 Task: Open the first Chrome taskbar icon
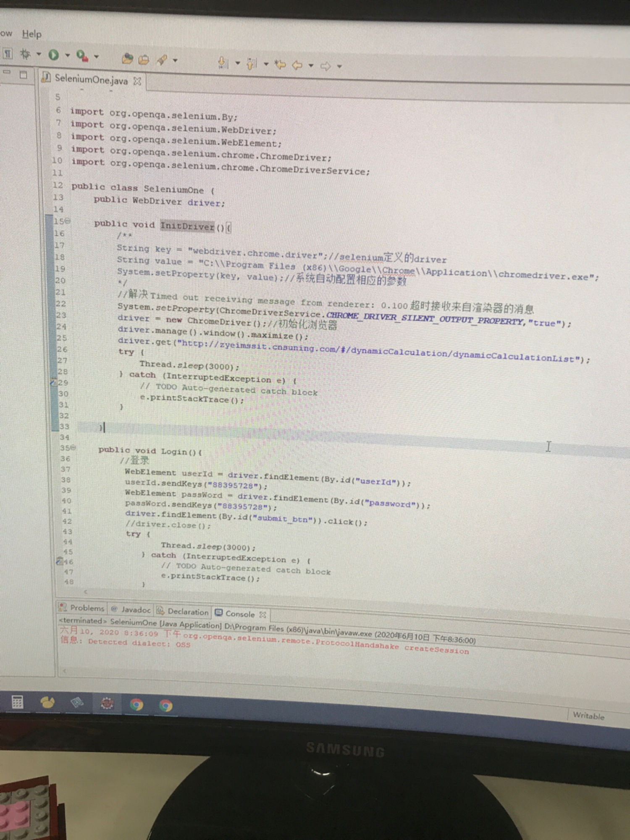pos(136,704)
